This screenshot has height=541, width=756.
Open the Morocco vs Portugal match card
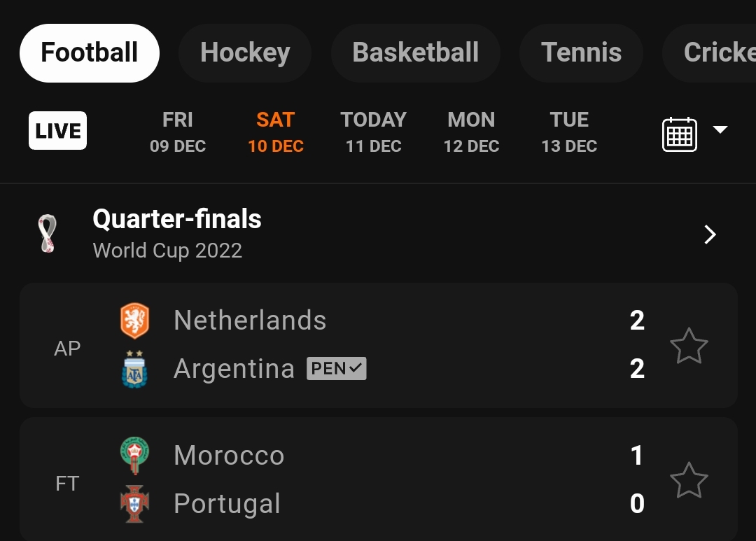420,480
